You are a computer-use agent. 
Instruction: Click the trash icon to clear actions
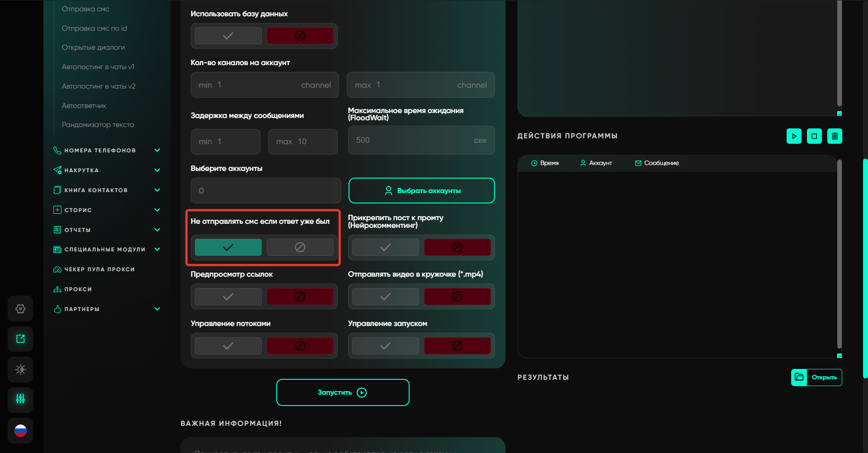click(835, 136)
